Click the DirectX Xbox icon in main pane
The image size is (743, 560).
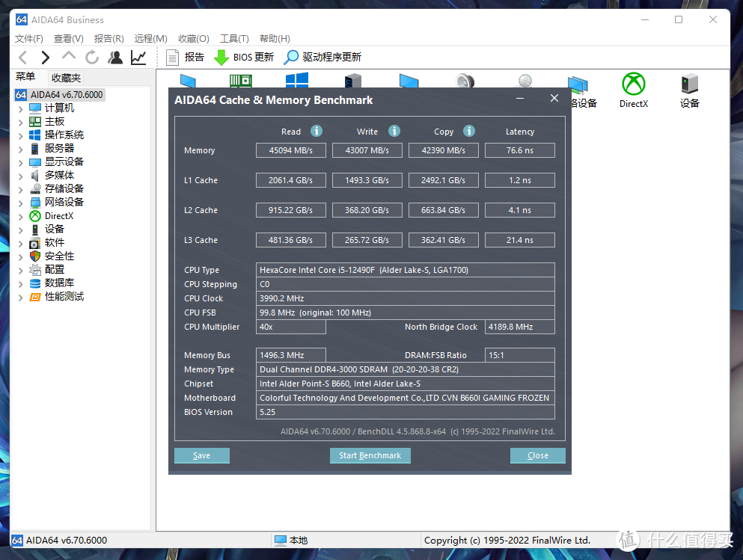point(633,84)
